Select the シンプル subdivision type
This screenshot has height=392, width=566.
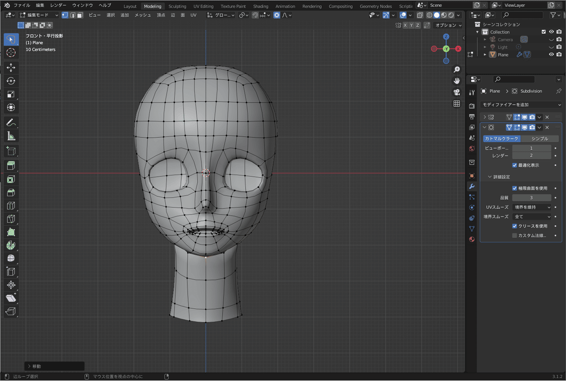[540, 139]
